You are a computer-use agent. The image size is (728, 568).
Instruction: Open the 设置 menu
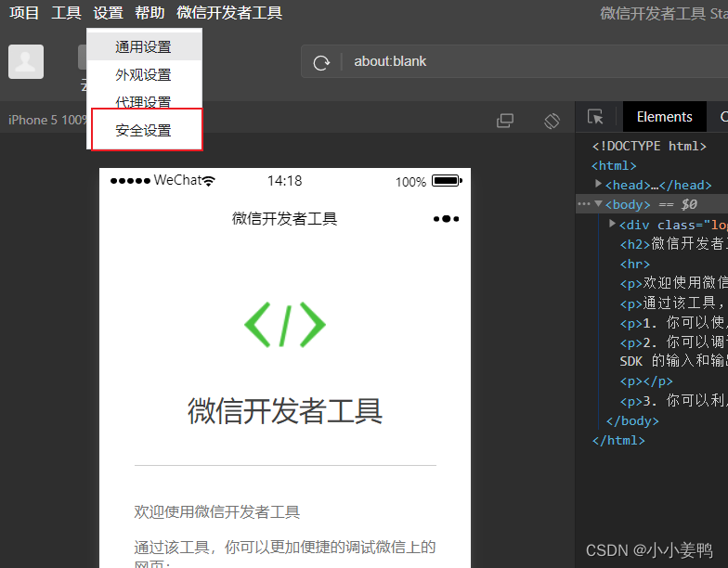[108, 13]
